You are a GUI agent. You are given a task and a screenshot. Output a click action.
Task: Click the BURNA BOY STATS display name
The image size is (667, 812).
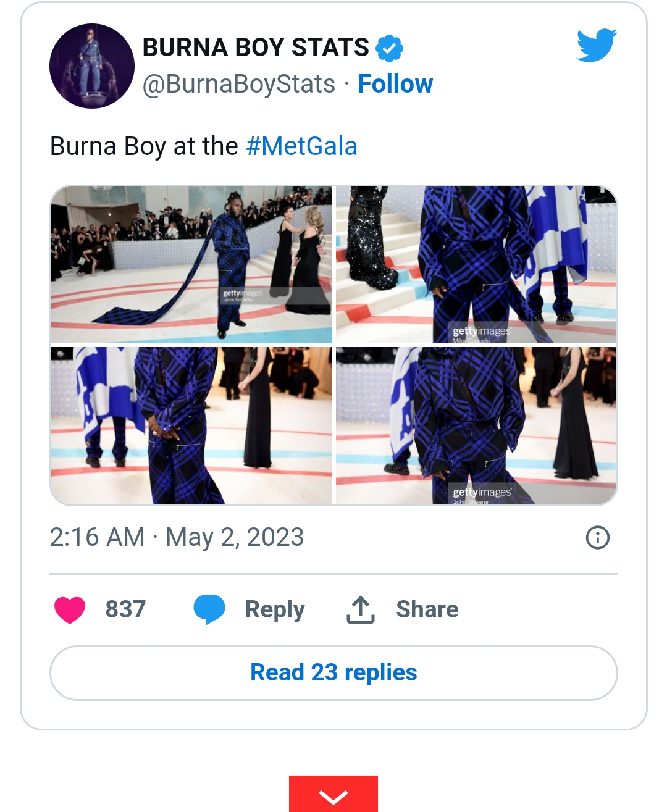pyautogui.click(x=256, y=48)
